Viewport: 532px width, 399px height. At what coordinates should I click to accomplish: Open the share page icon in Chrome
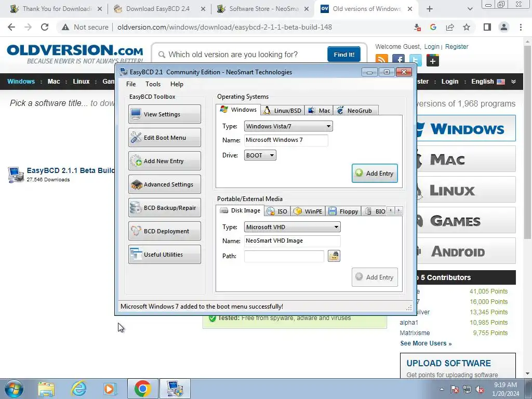pyautogui.click(x=450, y=27)
